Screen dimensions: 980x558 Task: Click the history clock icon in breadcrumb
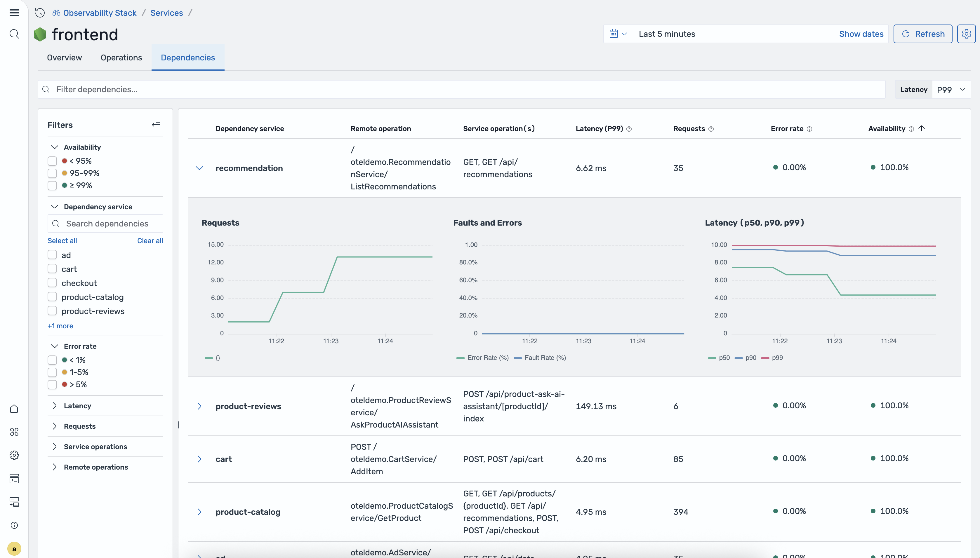pos(39,13)
